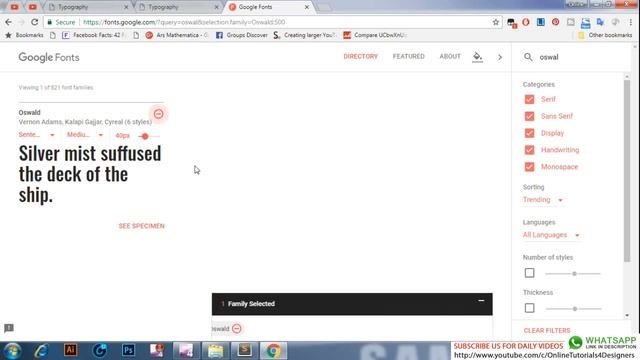Screen dimensions: 640x360
Task: Click the Google Fonts logo
Action: click(x=49, y=58)
